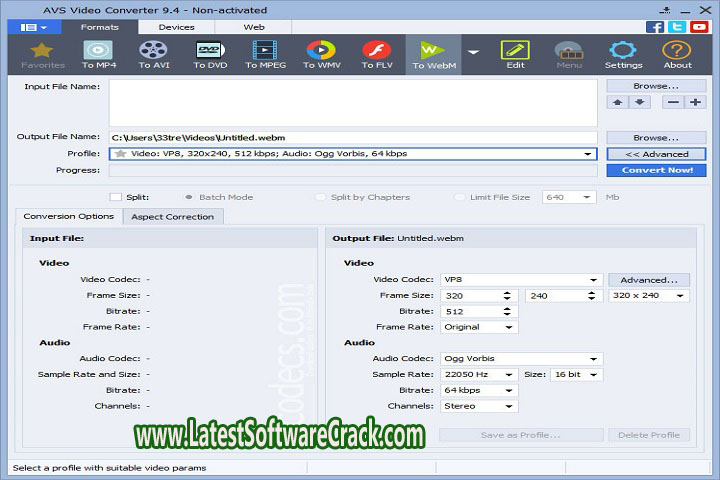The height and width of the screenshot is (480, 720).
Task: Expand more formats arrow after To WebM
Action: tap(473, 52)
